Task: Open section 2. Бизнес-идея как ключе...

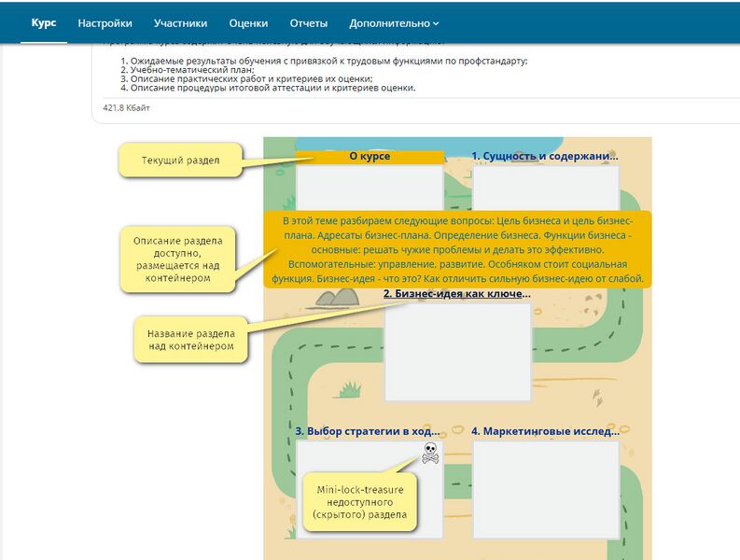Action: coord(457,294)
